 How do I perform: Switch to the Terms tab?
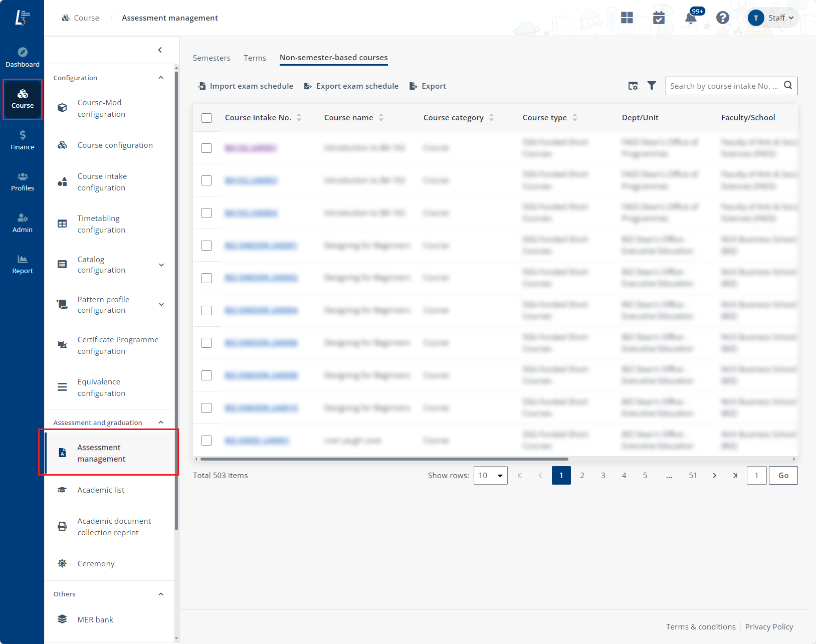(x=255, y=58)
